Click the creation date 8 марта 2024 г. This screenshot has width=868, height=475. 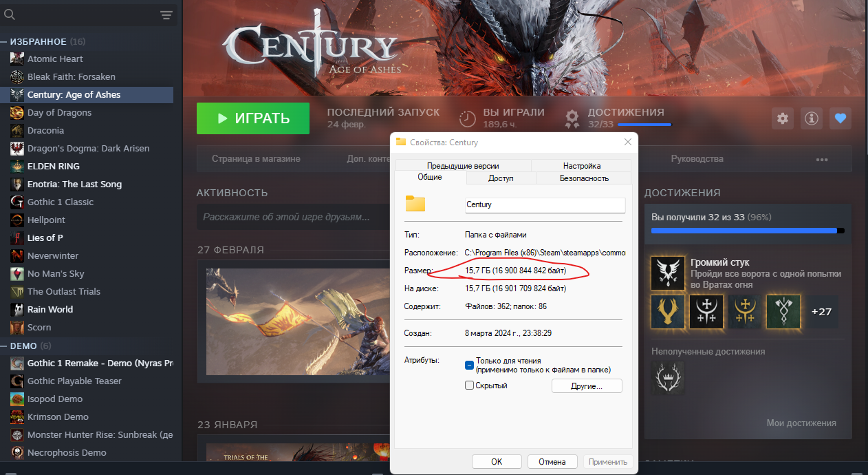[x=508, y=332]
